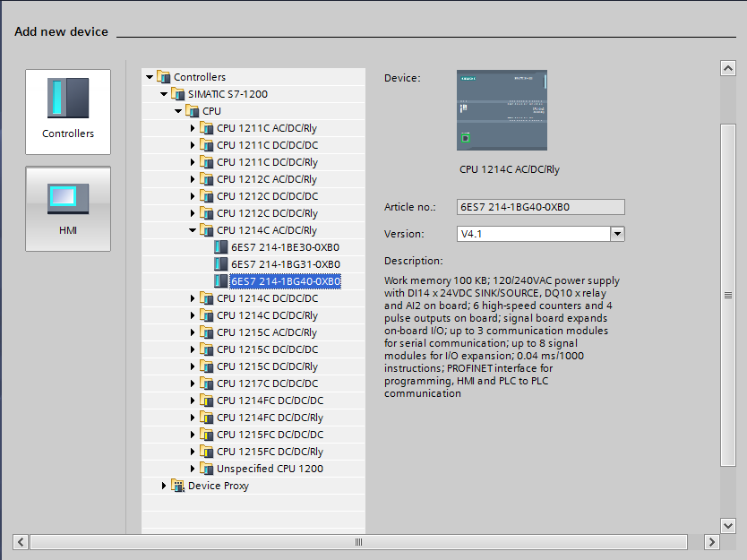747x560 pixels.
Task: Click the CPU 1215FC DC/DC/DC folder icon
Action: click(206, 435)
